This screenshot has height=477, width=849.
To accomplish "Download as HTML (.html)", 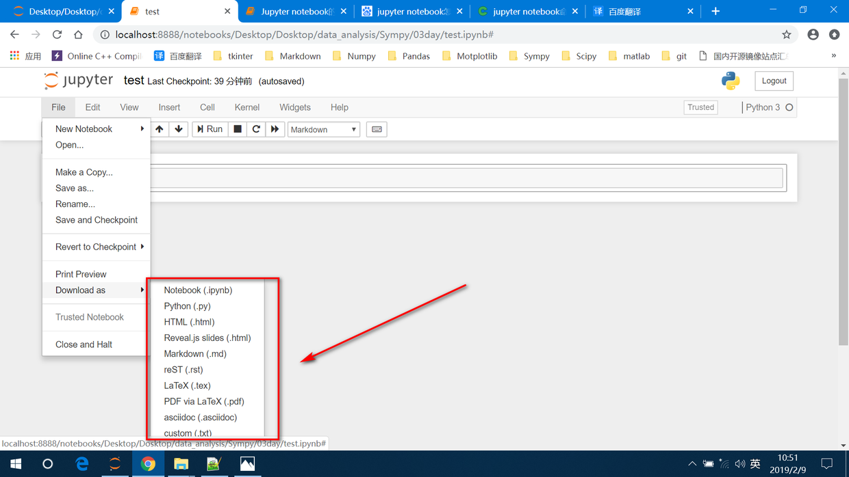I will (x=207, y=322).
